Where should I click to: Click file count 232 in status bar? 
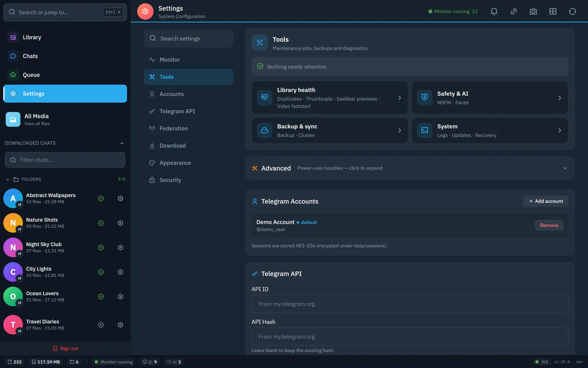point(15,362)
